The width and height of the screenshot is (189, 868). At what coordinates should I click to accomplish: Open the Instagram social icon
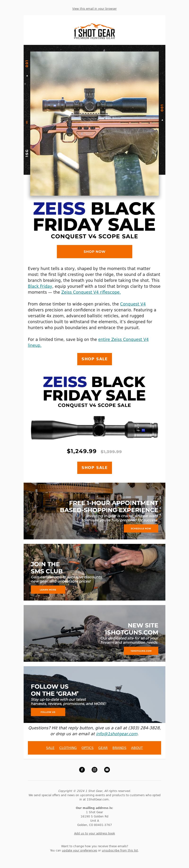tap(95, 770)
